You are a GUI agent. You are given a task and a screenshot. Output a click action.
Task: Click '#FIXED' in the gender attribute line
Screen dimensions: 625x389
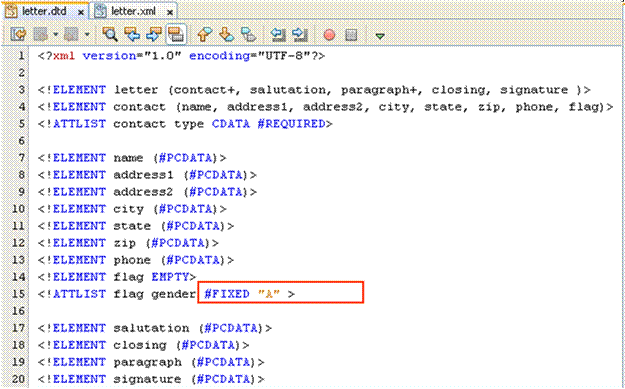pyautogui.click(x=227, y=294)
